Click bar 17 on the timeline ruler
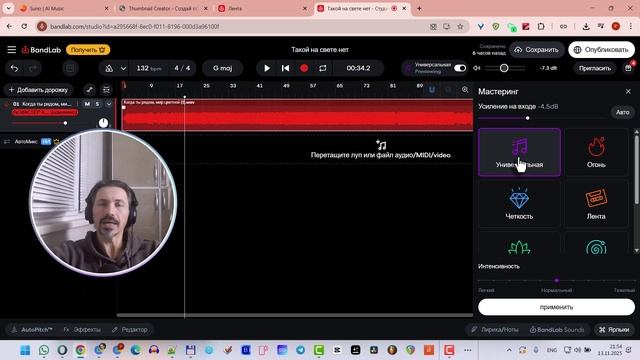Screen dimensions: 640x360 [180, 86]
